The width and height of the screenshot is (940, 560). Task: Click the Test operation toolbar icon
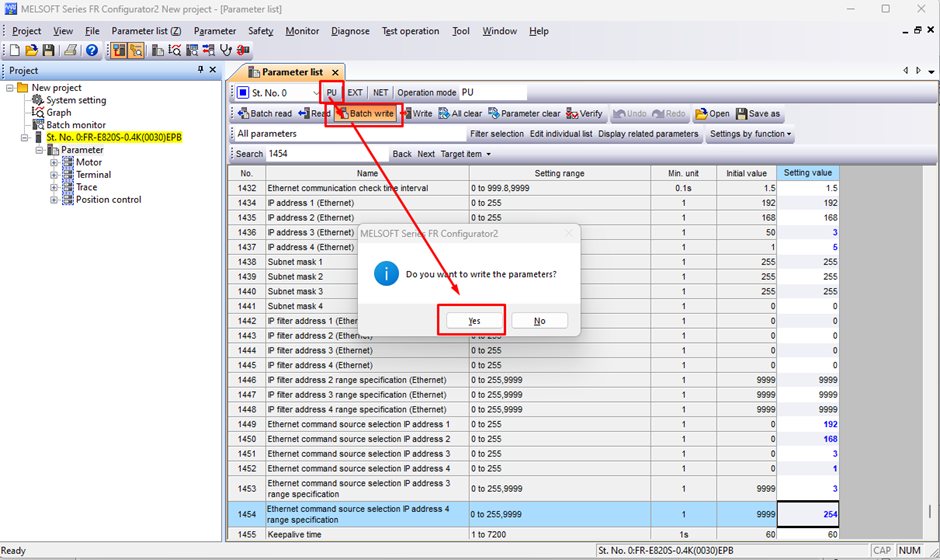pyautogui.click(x=243, y=50)
